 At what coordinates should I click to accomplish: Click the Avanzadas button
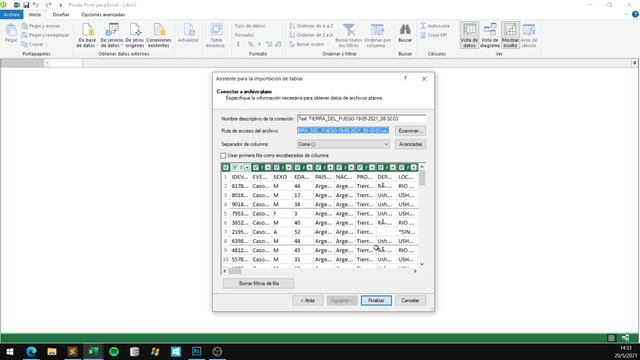(410, 144)
